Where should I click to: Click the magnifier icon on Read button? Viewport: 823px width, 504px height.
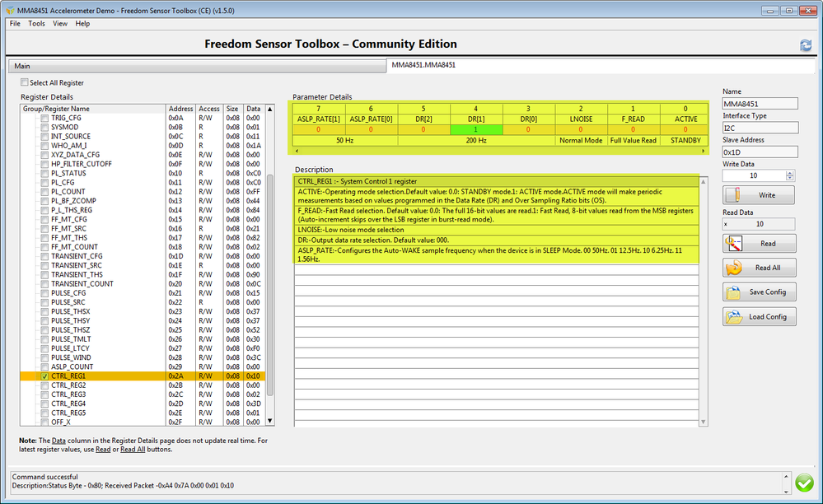tap(733, 243)
